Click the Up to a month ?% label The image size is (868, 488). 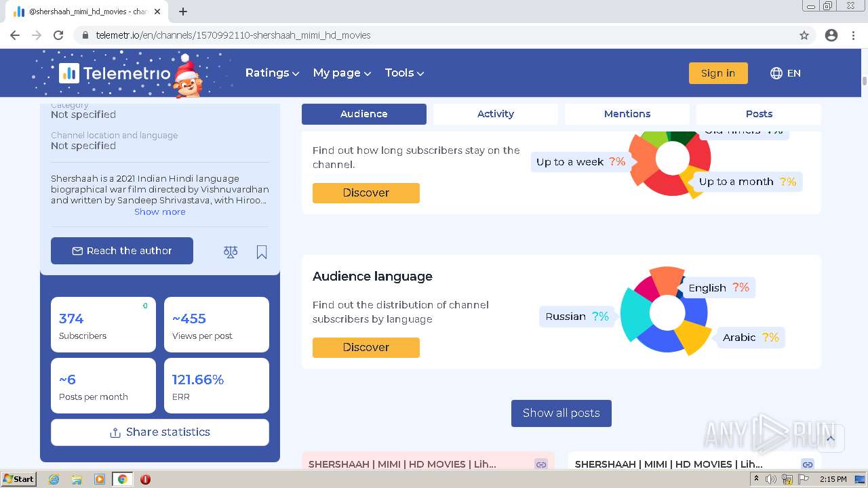pos(747,182)
